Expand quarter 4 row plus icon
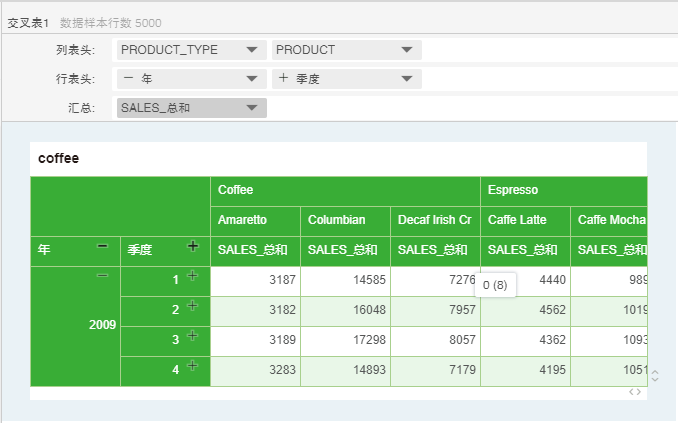 193,366
